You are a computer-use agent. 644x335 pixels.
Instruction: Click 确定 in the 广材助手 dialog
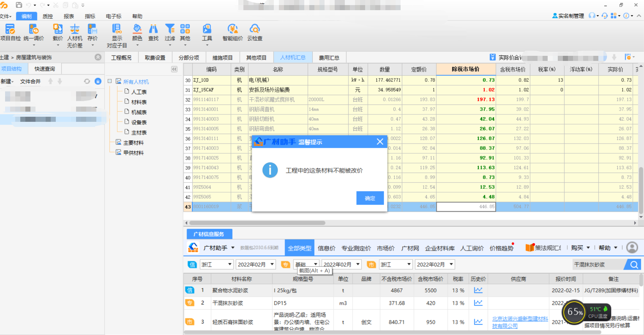point(370,198)
